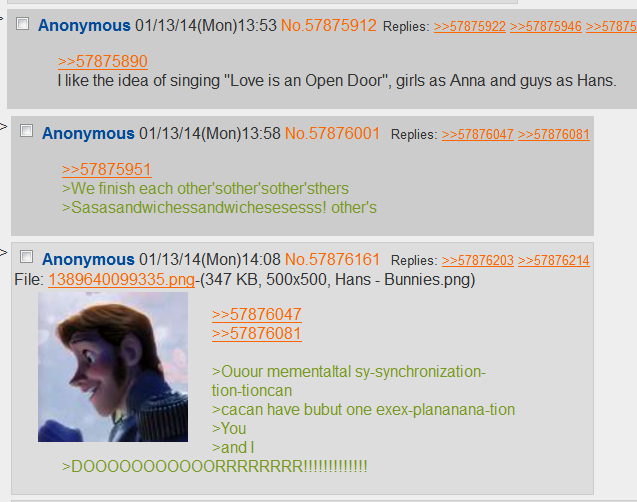Follow quote link >>57876047 in image post
Screen dimensions: 637x502
(257, 314)
